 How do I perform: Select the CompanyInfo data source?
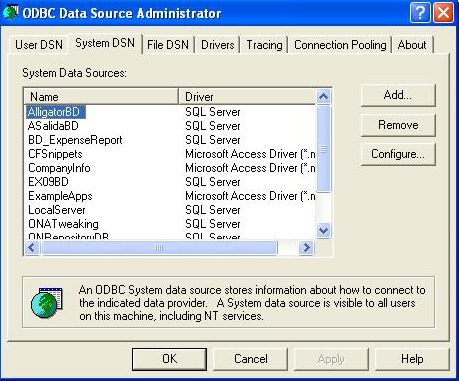(x=59, y=168)
